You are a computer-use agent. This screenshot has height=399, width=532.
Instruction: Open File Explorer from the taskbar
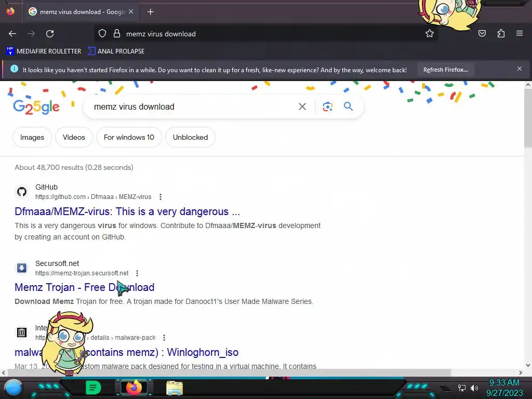pos(175,388)
